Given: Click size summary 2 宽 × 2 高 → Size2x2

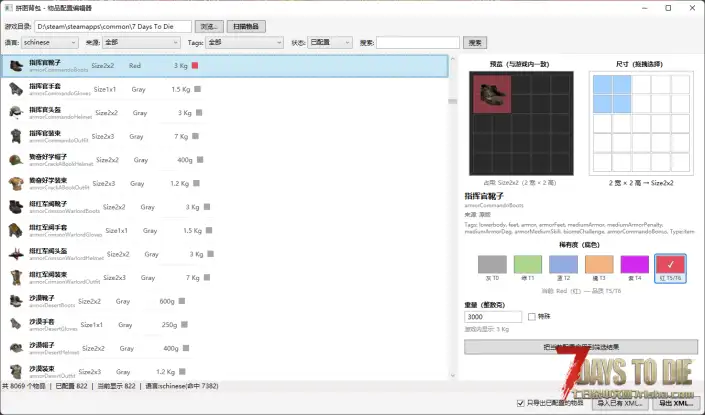Looking at the screenshot, I should [x=641, y=183].
